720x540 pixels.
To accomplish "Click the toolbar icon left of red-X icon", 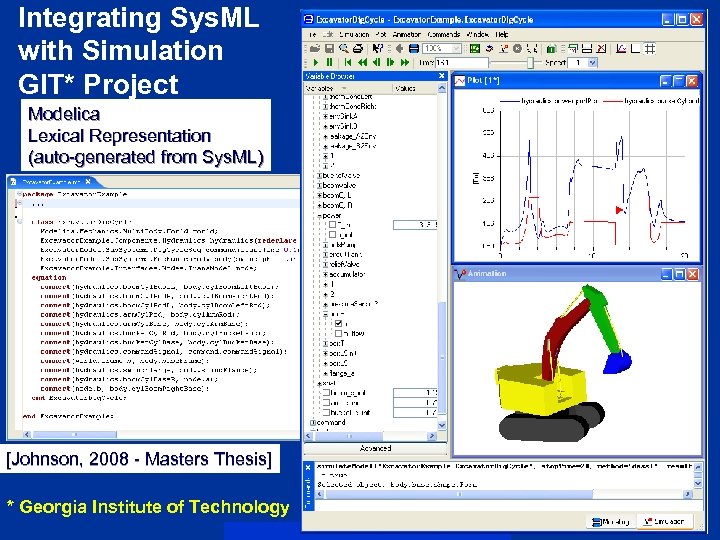I will tap(587, 48).
